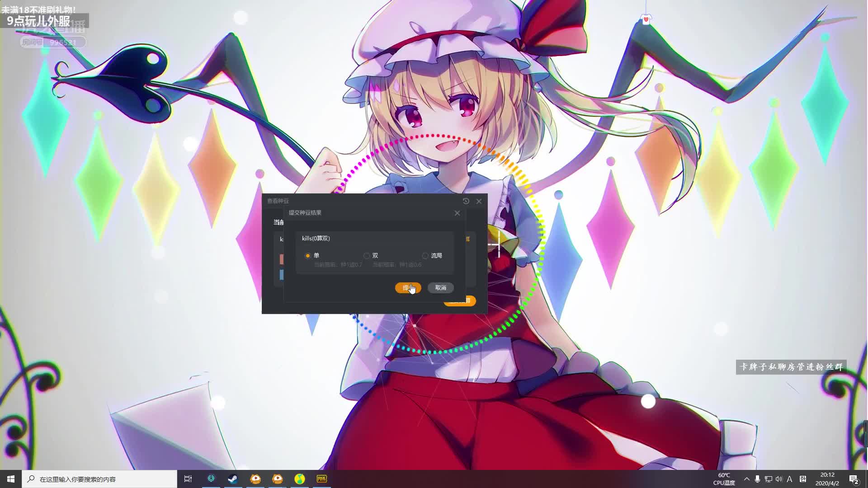Expand the hidden system tray icons
868x488 pixels.
tap(746, 479)
